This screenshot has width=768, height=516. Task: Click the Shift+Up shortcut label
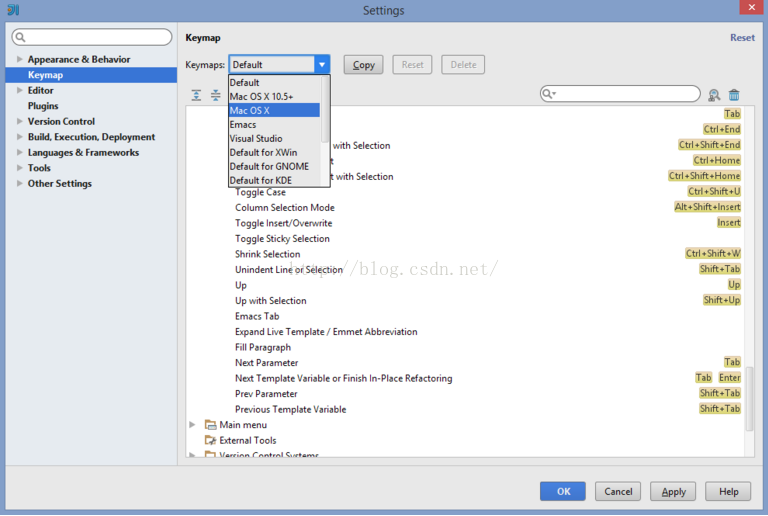click(x=721, y=300)
